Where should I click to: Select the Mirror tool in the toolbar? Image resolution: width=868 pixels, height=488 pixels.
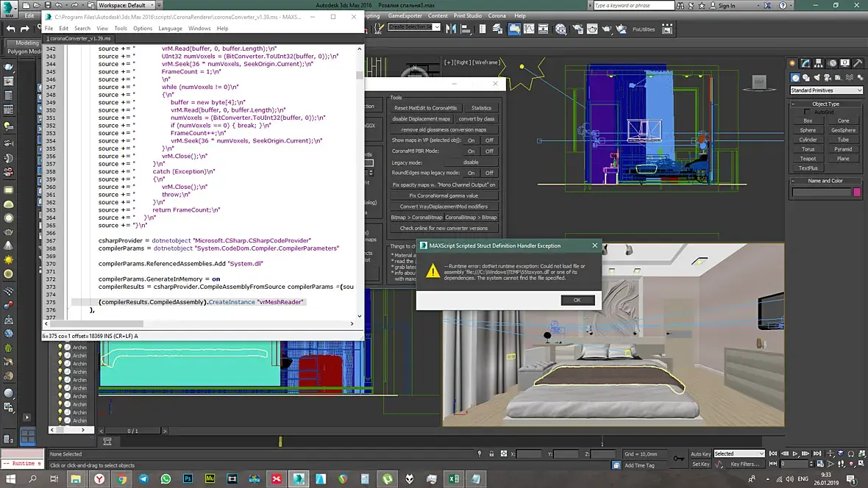click(x=450, y=29)
